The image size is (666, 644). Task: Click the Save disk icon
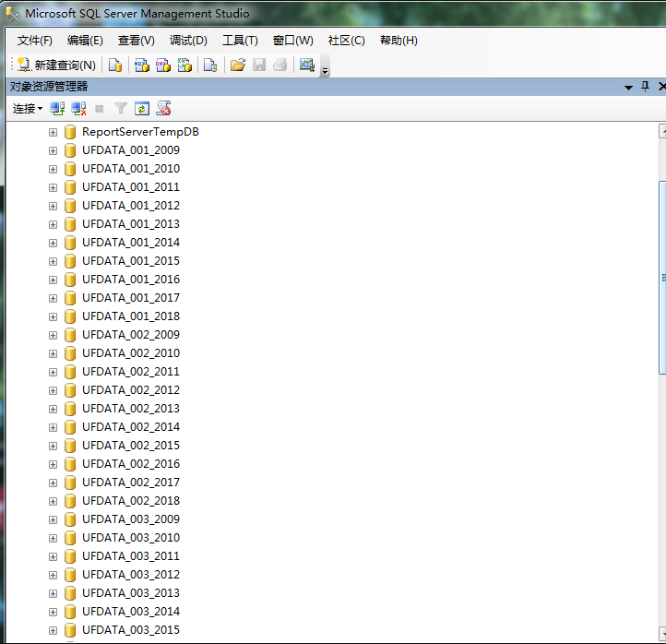pyautogui.click(x=259, y=65)
